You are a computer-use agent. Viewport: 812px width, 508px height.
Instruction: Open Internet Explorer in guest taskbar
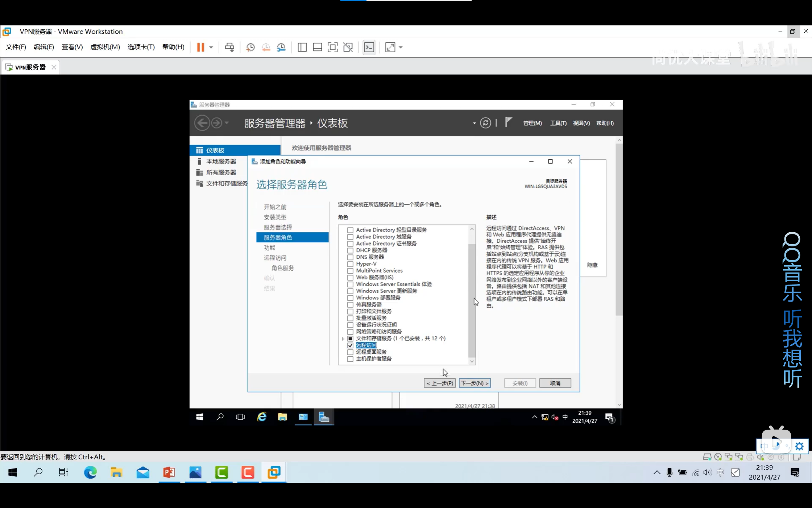tap(262, 417)
